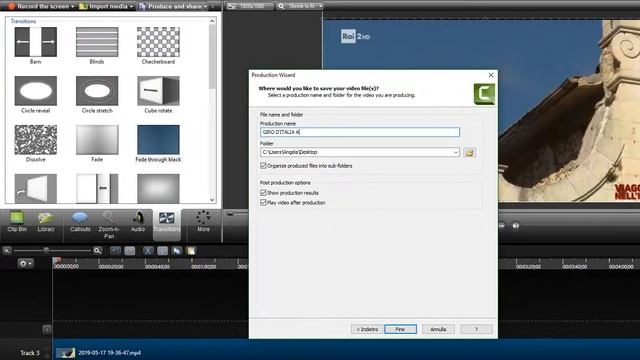Open the Shrink to fit zoom dropdown
The image size is (640, 360).
click(x=300, y=6)
